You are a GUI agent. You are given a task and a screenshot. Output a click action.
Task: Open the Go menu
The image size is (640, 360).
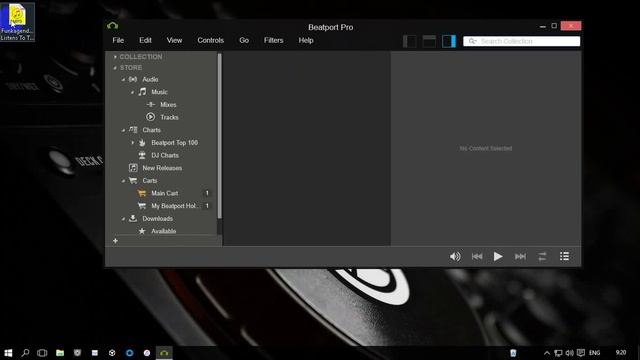tap(244, 40)
